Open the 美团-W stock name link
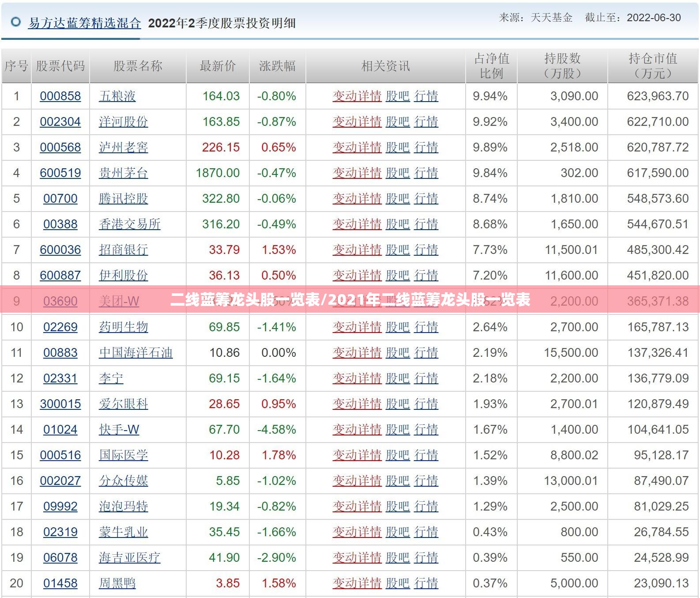The height and width of the screenshot is (598, 700). (119, 301)
